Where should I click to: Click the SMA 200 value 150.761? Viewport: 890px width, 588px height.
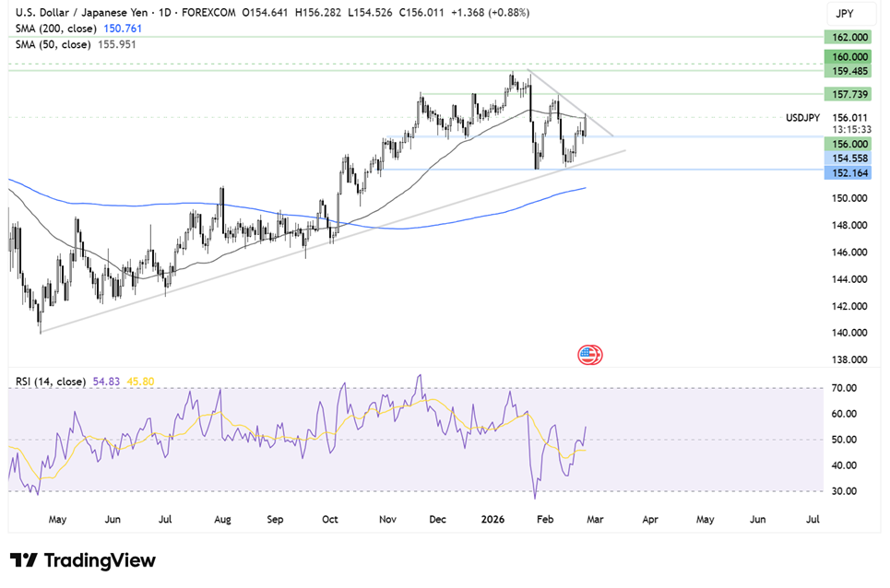pos(123,29)
